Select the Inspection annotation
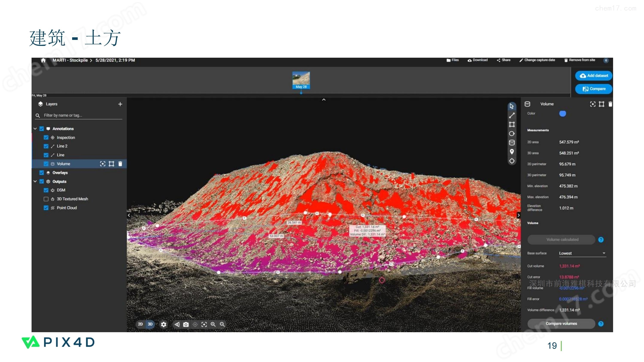The image size is (644, 362). click(x=66, y=137)
